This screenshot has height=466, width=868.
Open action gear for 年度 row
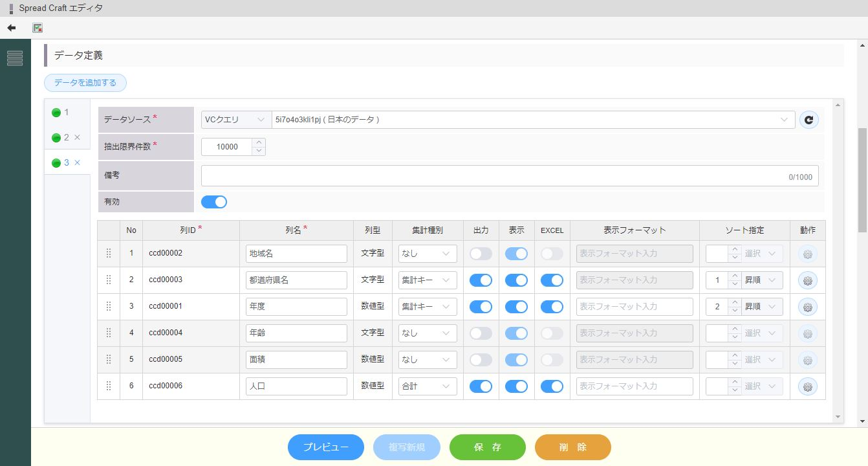pos(807,307)
